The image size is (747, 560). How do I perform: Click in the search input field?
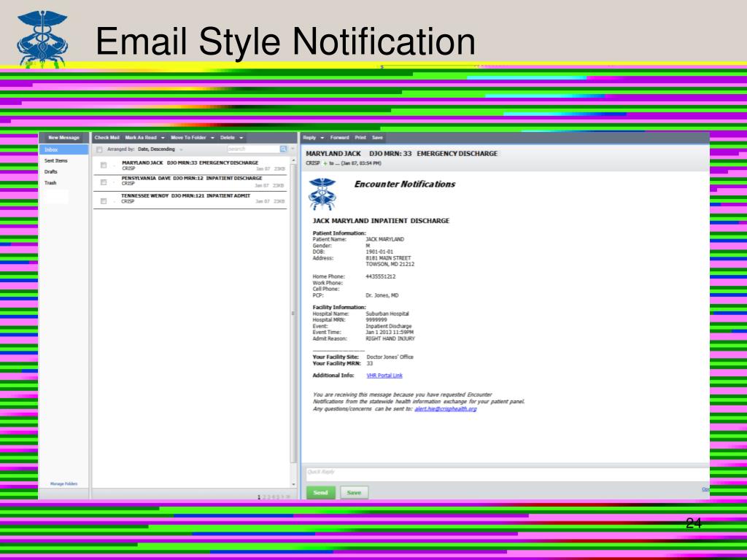253,149
